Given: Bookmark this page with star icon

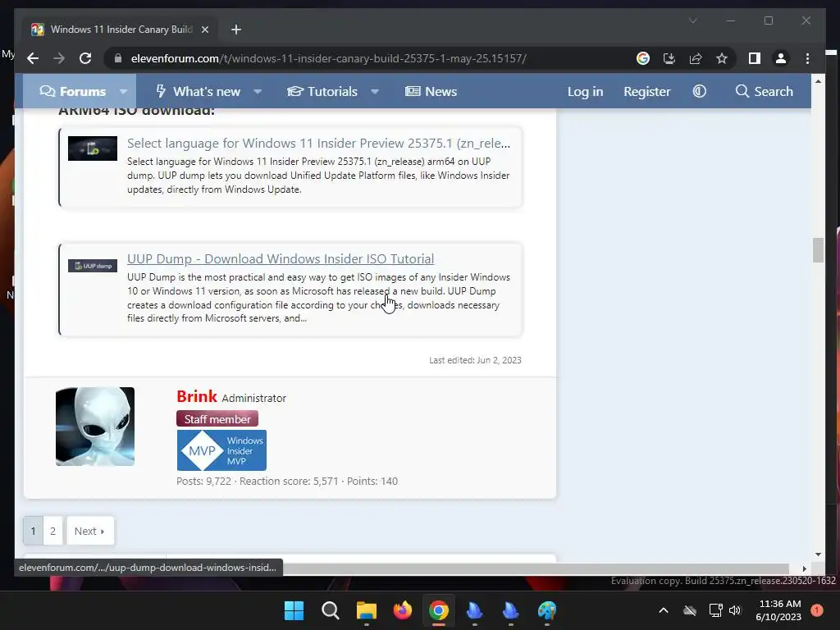Looking at the screenshot, I should click(x=722, y=58).
